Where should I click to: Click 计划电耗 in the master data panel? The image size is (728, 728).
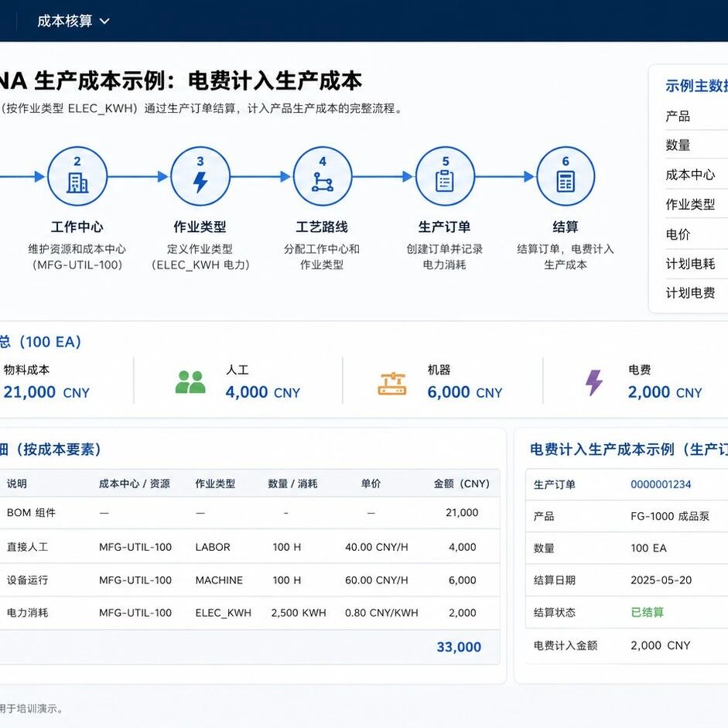pos(690,264)
